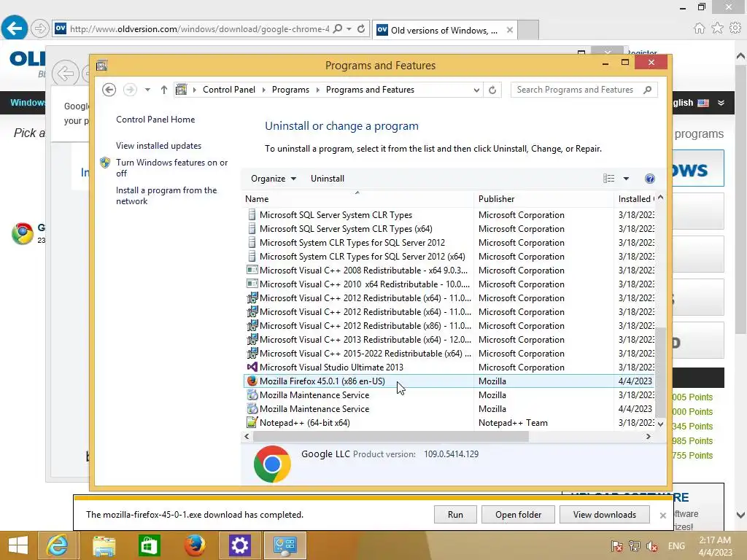Open Windows Store from the taskbar
This screenshot has width=747, height=560.
tap(149, 545)
